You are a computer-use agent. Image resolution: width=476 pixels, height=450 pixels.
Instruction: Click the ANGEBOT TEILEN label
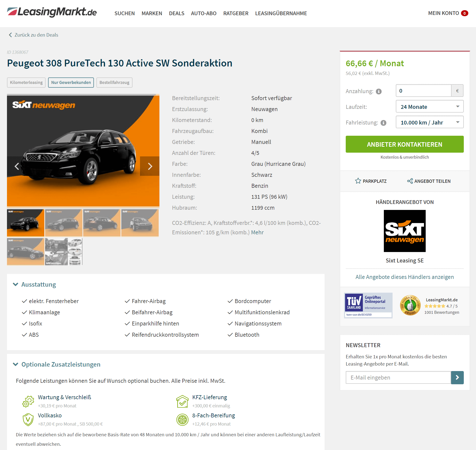pyautogui.click(x=432, y=181)
